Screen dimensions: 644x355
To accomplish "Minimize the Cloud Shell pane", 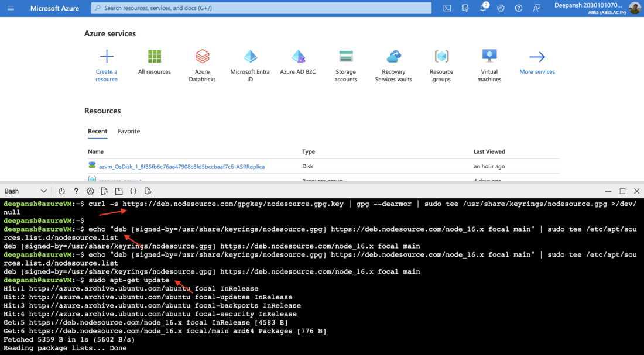I will coord(608,191).
